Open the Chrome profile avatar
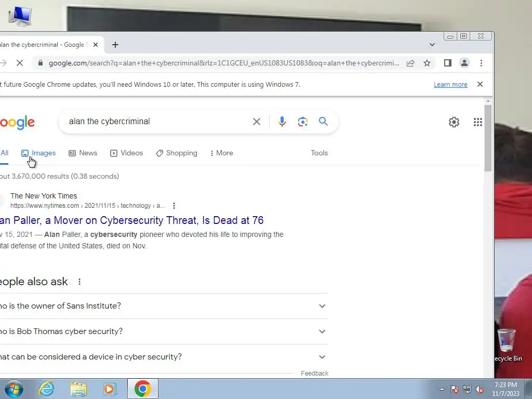This screenshot has height=399, width=532. tap(464, 63)
